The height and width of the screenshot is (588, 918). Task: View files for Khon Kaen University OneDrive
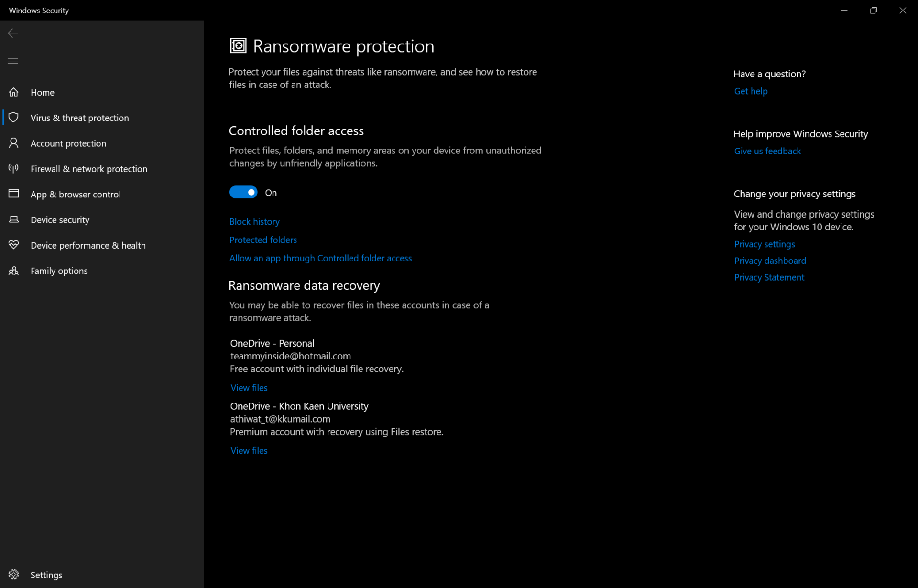(249, 450)
